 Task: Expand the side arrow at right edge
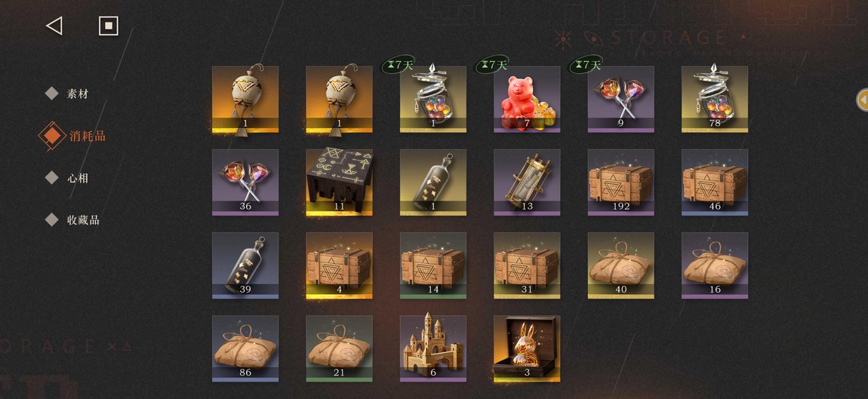[863, 100]
